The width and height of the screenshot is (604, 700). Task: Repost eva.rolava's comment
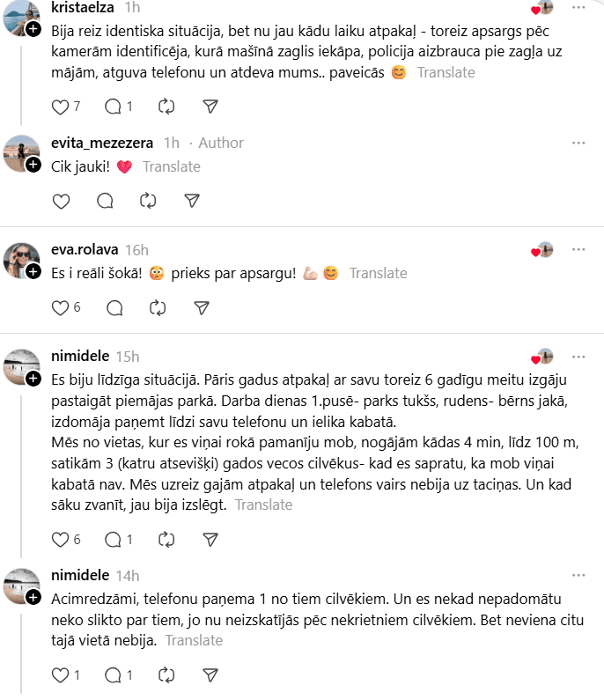coord(158,307)
